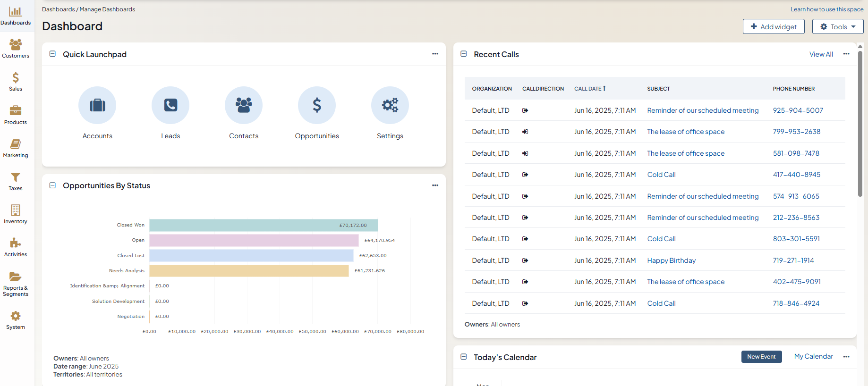This screenshot has width=868, height=386.
Task: Open Opportunities By Status options menu
Action: (435, 185)
